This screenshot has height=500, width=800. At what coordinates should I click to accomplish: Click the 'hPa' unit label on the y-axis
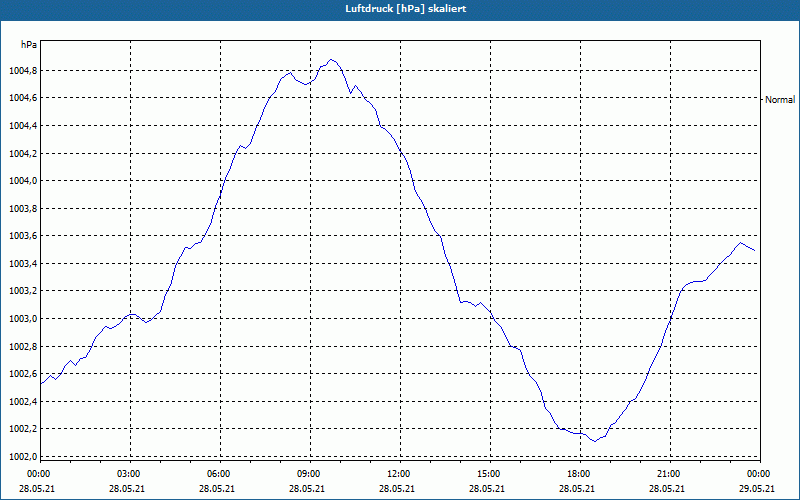(x=29, y=45)
